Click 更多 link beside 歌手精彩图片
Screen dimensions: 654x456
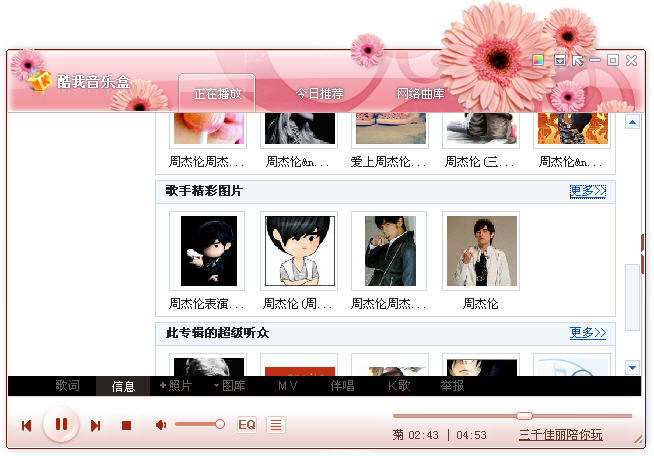pyautogui.click(x=587, y=191)
